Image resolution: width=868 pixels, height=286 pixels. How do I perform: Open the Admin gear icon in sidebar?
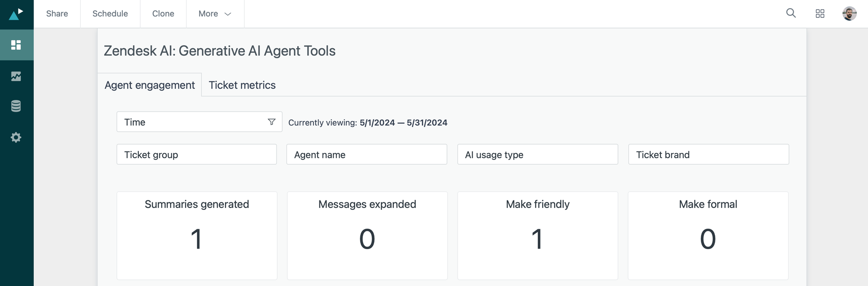point(16,137)
